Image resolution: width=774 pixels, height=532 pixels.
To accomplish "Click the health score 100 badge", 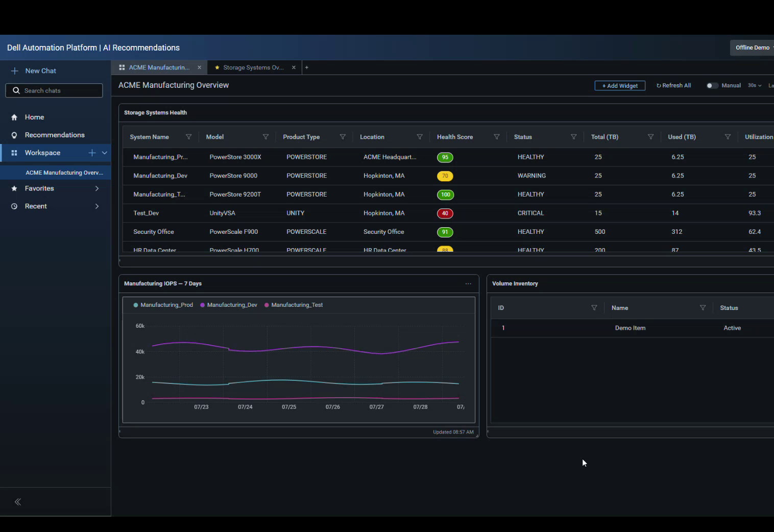I will click(446, 195).
